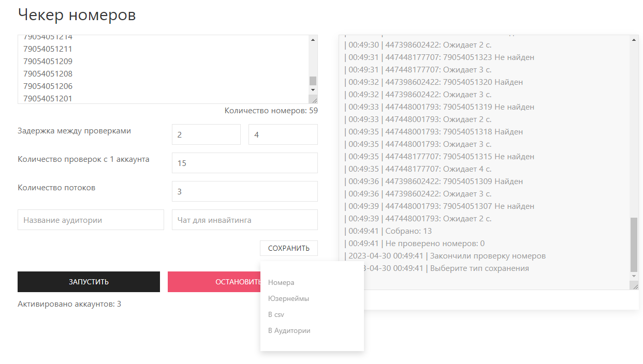Click the Название аудитории input field
643x364 pixels.
tap(91, 220)
